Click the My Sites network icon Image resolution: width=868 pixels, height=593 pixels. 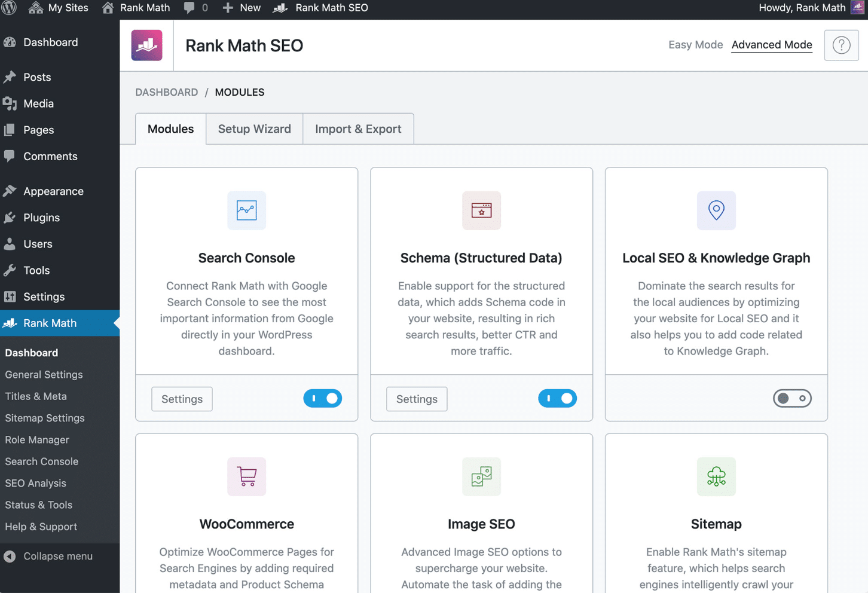(x=36, y=8)
